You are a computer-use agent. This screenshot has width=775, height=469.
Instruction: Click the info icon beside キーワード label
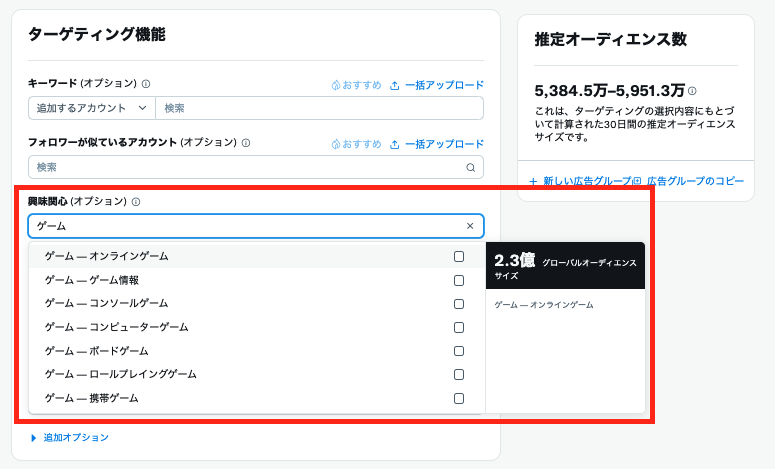tap(146, 85)
